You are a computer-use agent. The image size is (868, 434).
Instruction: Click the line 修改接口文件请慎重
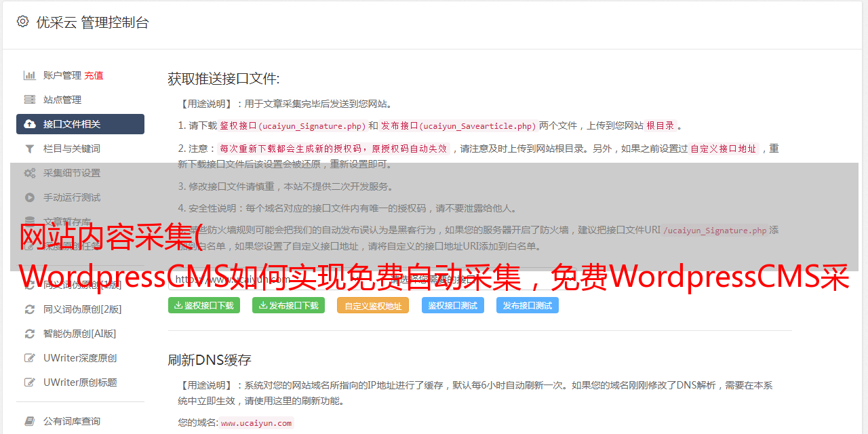(285, 186)
